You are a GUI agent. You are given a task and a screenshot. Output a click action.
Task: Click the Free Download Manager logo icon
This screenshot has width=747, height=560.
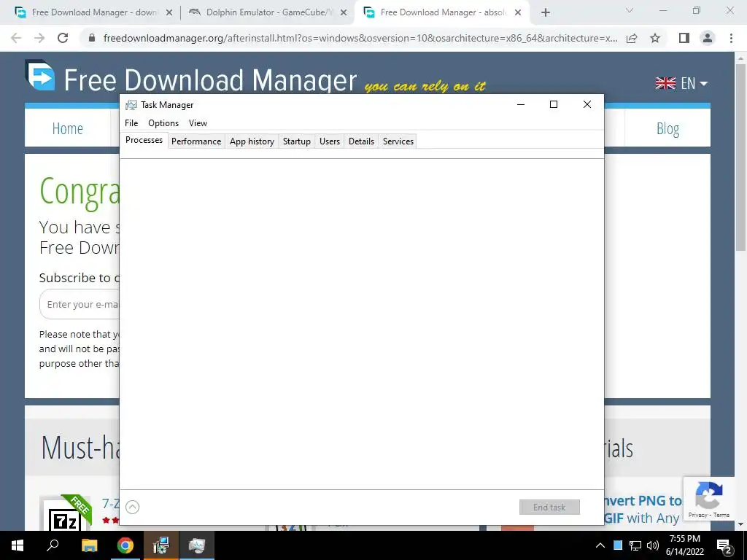click(40, 75)
